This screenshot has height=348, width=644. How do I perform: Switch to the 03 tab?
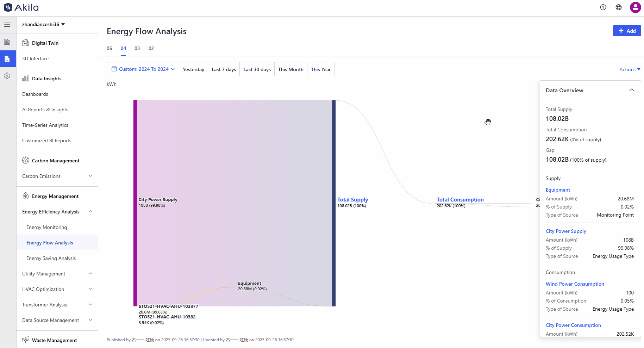point(137,48)
